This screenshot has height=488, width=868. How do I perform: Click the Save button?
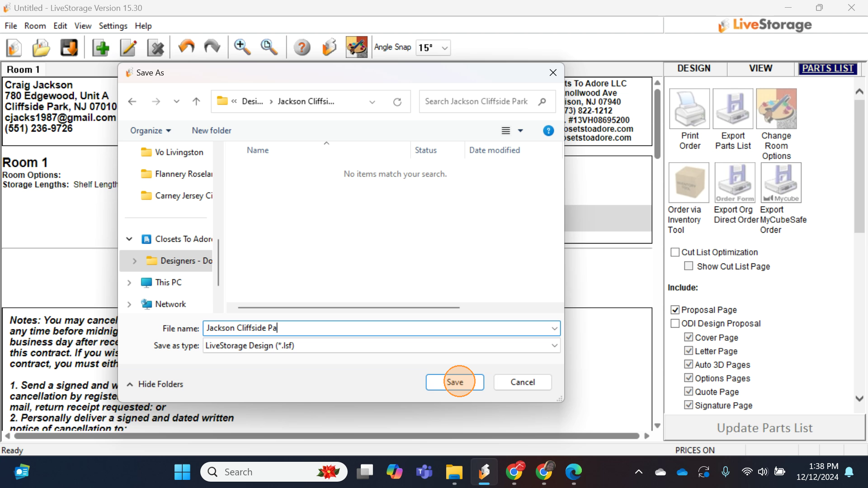(x=454, y=382)
